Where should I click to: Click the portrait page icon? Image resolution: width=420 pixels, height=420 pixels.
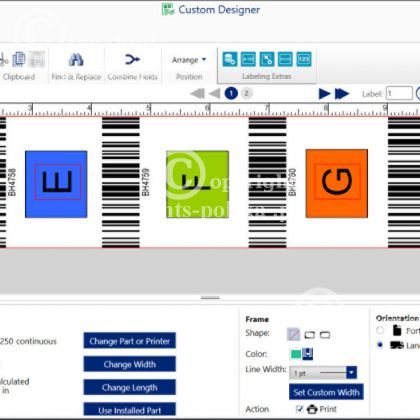coord(397,330)
